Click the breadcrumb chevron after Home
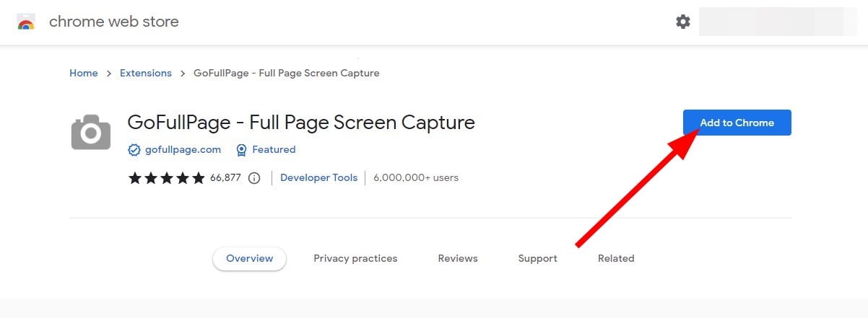 point(109,74)
